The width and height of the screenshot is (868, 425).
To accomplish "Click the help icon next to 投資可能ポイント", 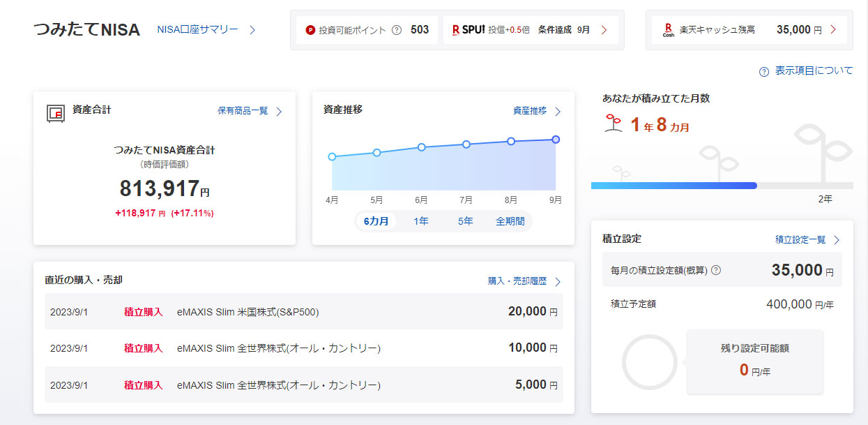I will point(397,30).
